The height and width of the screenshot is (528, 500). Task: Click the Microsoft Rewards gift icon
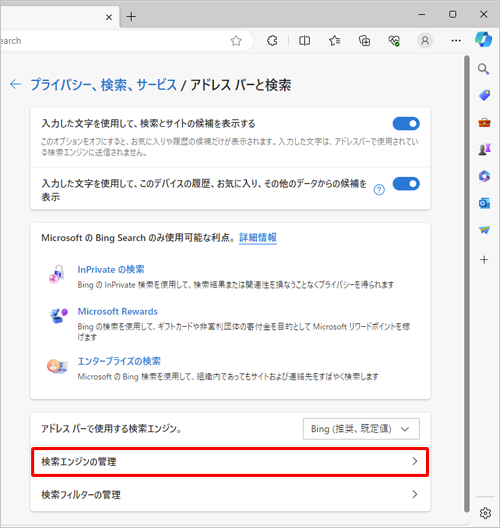(58, 316)
